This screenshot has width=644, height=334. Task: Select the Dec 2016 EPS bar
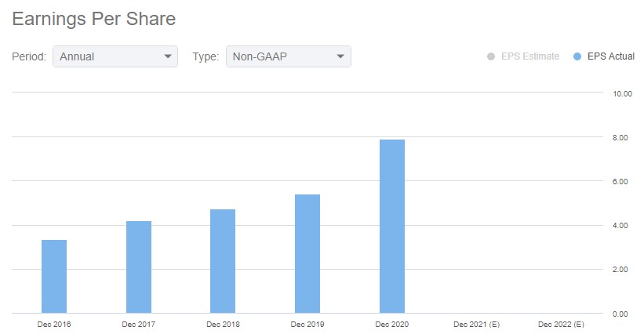click(54, 277)
